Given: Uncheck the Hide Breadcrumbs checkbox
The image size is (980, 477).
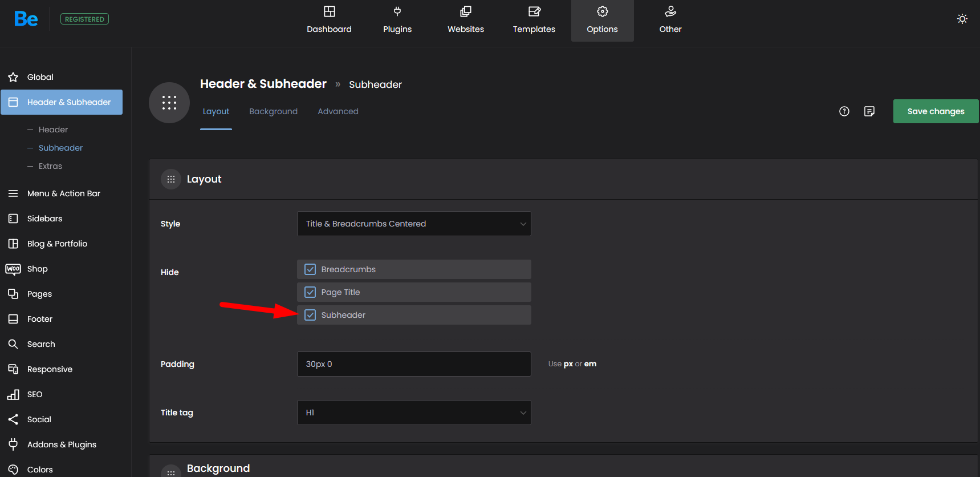Looking at the screenshot, I should 310,269.
